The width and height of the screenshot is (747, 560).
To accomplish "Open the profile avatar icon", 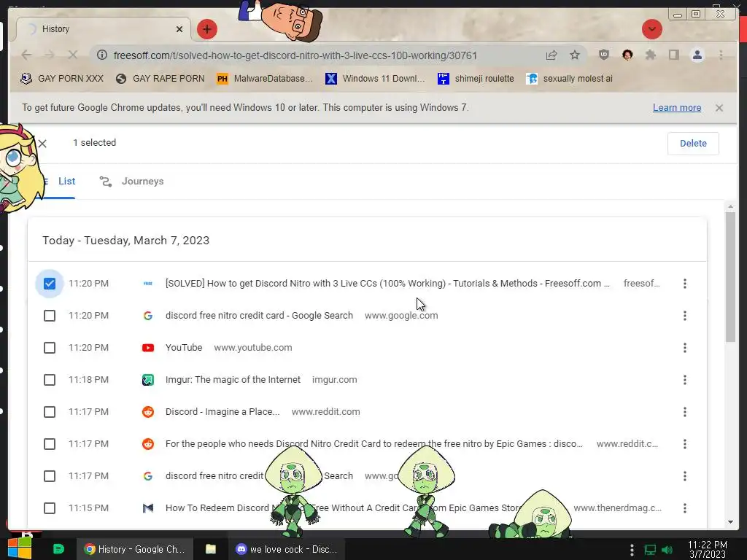I will click(x=697, y=55).
